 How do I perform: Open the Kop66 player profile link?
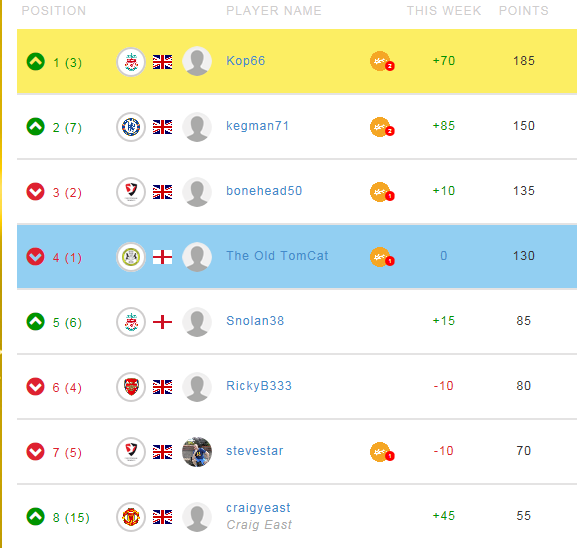pyautogui.click(x=245, y=61)
